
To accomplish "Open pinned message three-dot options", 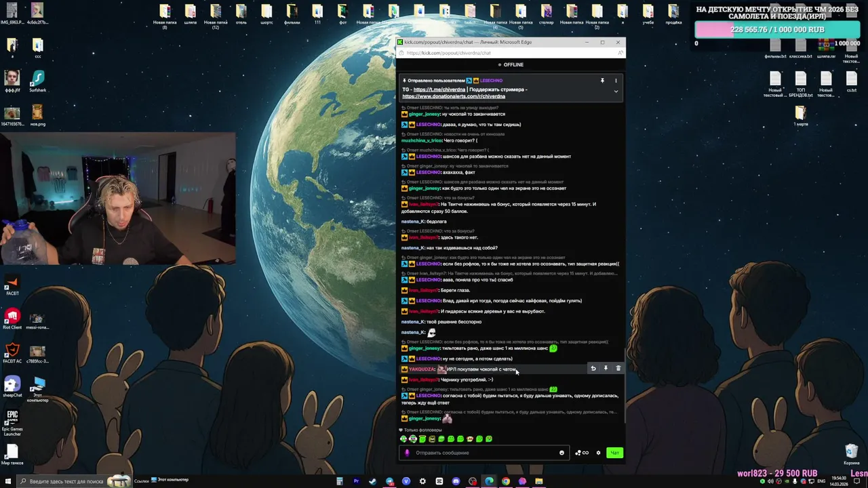I will pyautogui.click(x=616, y=81).
